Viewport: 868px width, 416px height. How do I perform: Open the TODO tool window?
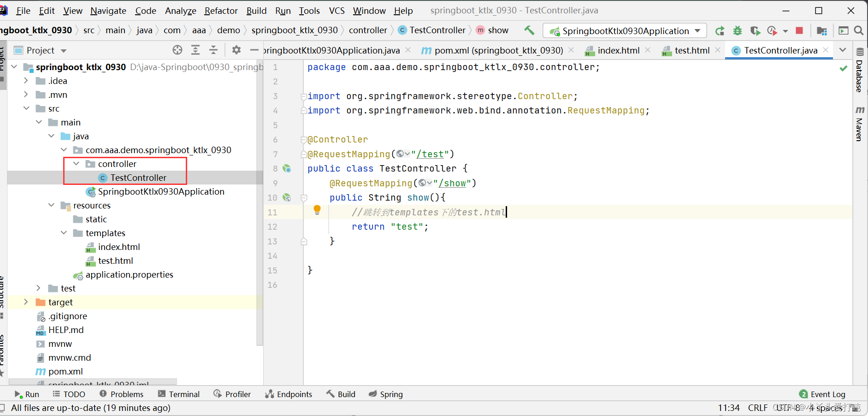(x=69, y=394)
